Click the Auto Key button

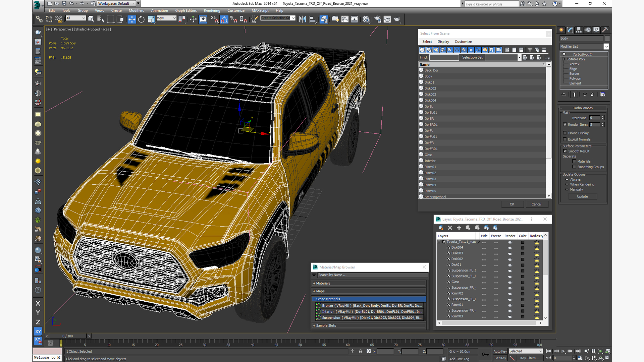500,351
